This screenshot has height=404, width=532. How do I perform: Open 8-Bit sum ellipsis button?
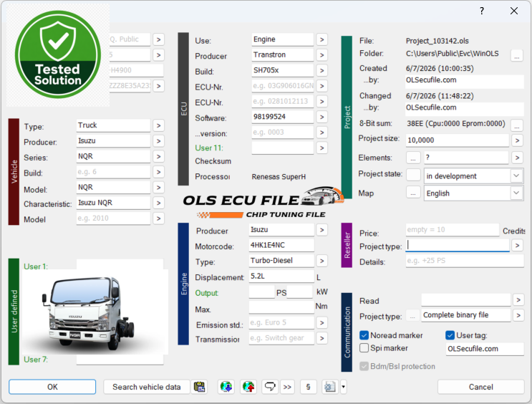517,125
